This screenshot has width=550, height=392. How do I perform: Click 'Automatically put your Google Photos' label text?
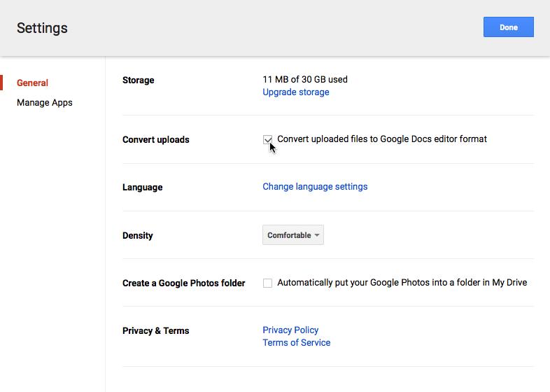click(402, 283)
